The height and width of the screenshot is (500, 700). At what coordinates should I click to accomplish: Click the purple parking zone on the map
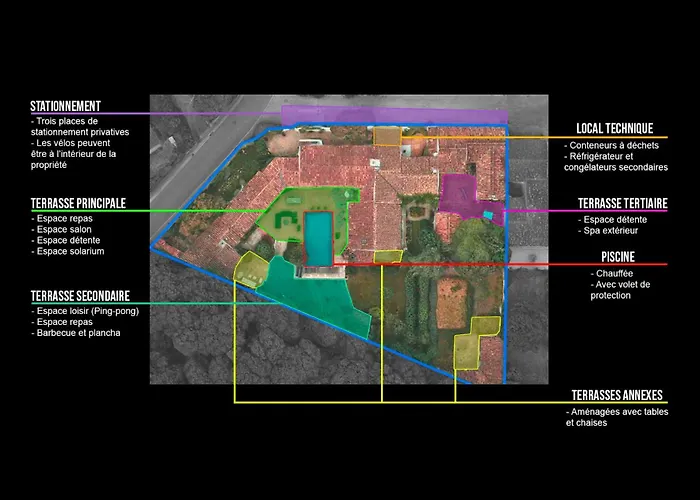click(390, 114)
